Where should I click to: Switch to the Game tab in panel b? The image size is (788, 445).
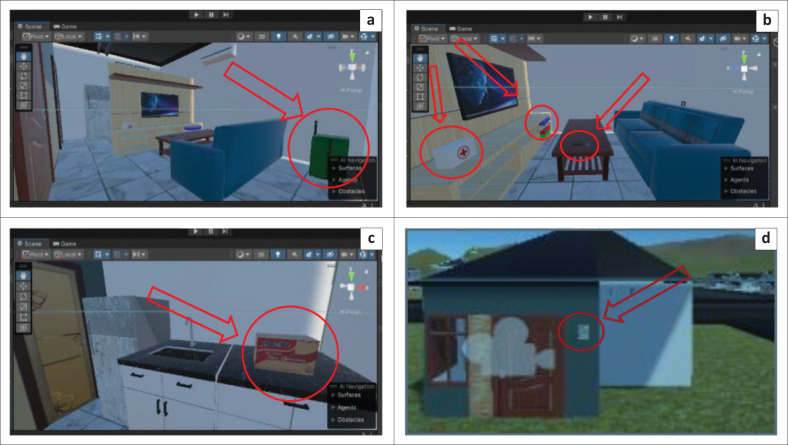(461, 27)
